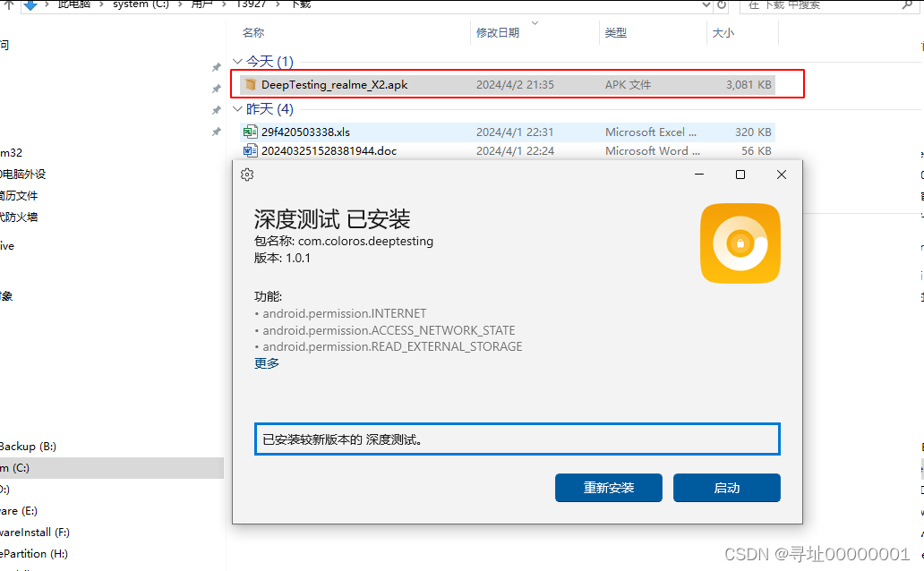Screen dimensions: 924x571
Task: Click the APK file package icon
Action: tap(251, 84)
